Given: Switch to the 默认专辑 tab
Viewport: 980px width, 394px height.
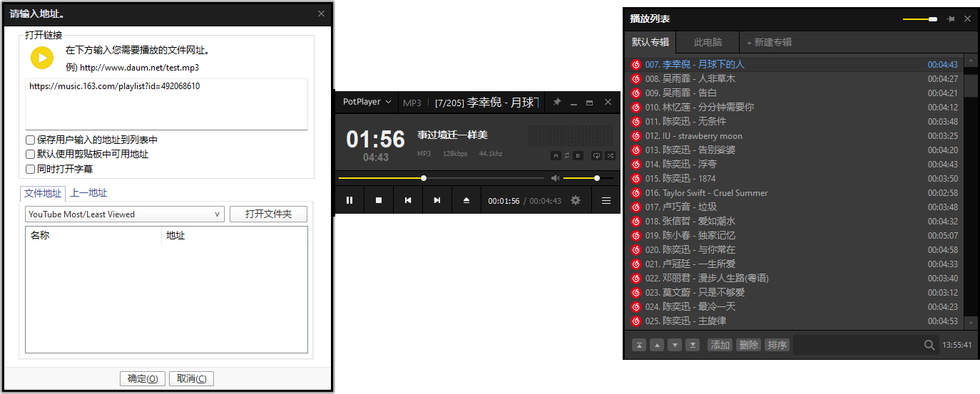Looking at the screenshot, I should coord(650,42).
